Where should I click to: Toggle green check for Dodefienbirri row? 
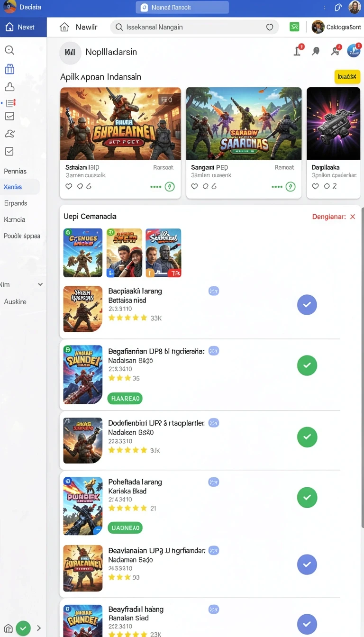307,437
